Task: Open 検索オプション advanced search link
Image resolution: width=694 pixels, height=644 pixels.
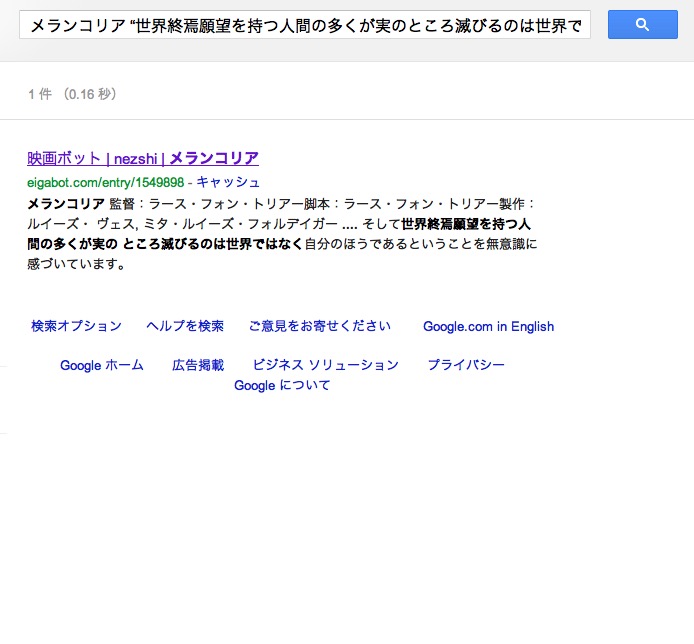Action: [x=76, y=326]
